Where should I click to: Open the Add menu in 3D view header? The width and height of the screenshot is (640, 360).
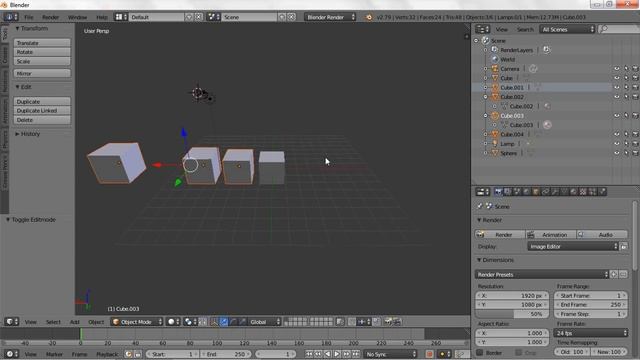[74, 322]
